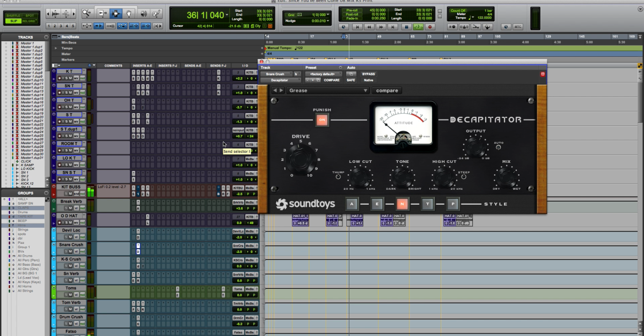Select the Trim tool

(x=102, y=13)
